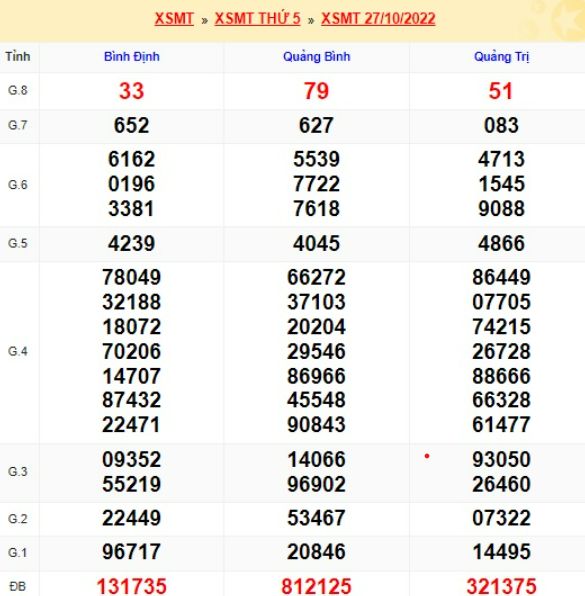Viewport: 585px width, 596px height.
Task: Select G.4 number 20204
Action: click(x=317, y=327)
